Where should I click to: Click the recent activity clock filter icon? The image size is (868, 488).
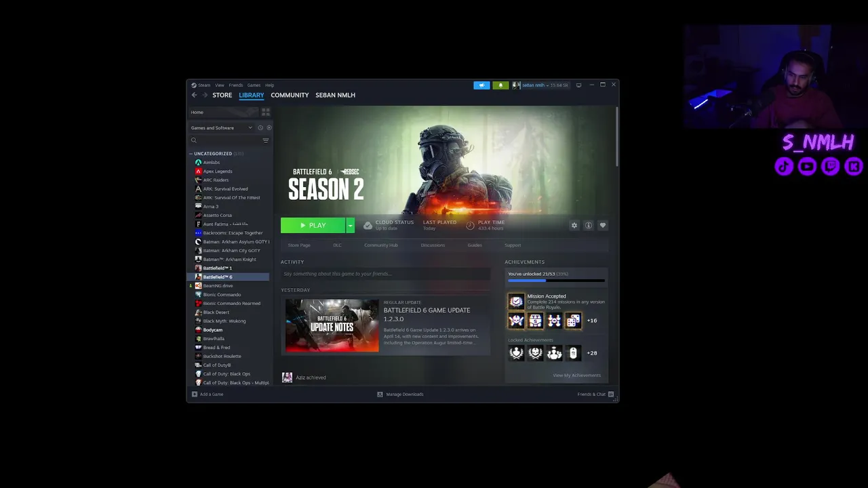pyautogui.click(x=260, y=127)
